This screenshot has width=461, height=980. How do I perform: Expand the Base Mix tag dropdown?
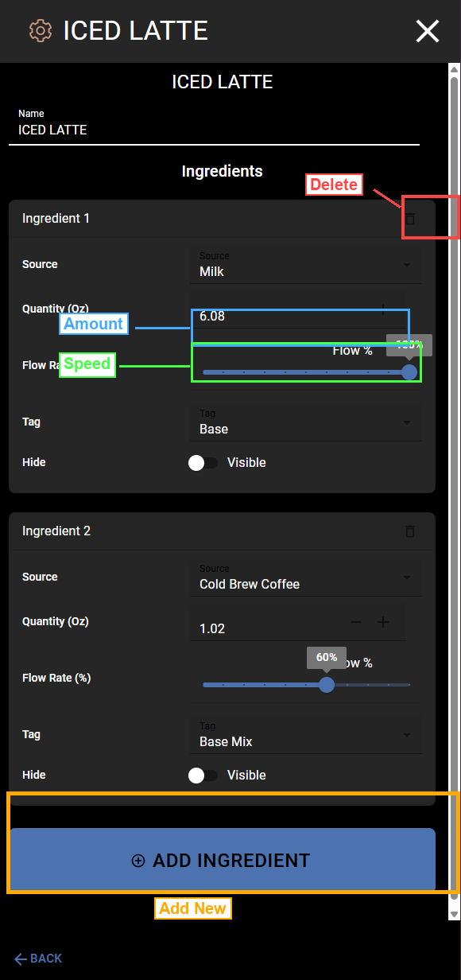pos(306,735)
